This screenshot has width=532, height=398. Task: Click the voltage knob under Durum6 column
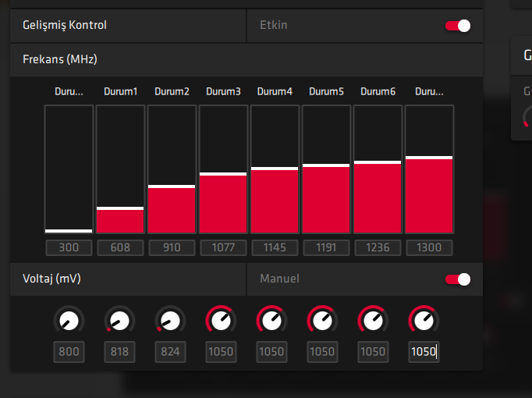coord(373,320)
